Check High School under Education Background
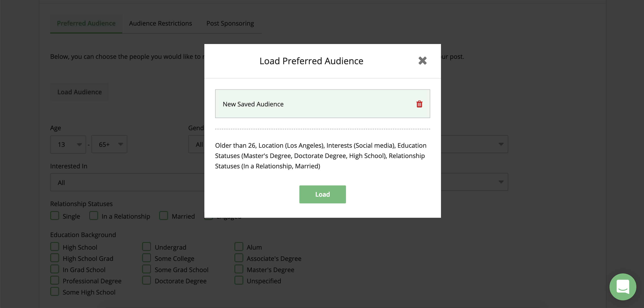Screen dimensions: 644x308 coord(54,246)
